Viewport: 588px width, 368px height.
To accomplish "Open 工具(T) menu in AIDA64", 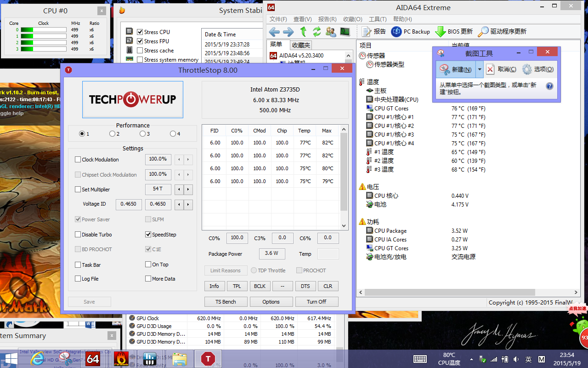I will click(378, 19).
